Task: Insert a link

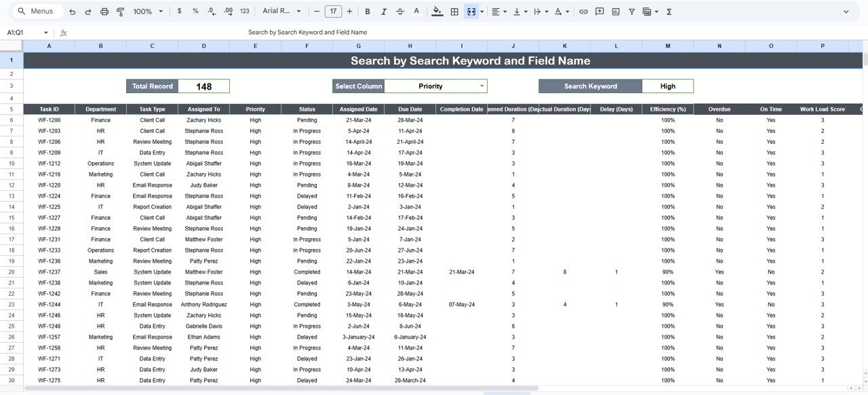Action: click(x=583, y=11)
